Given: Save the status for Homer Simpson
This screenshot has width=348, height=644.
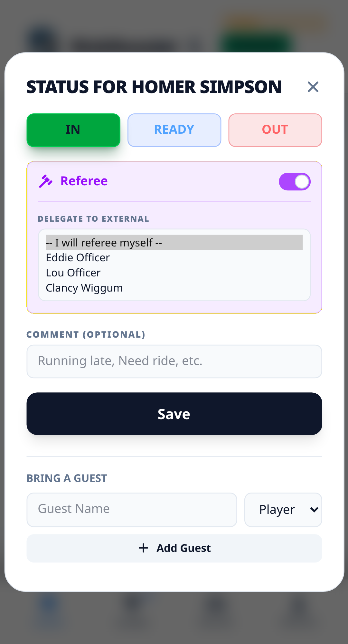Looking at the screenshot, I should [x=174, y=413].
